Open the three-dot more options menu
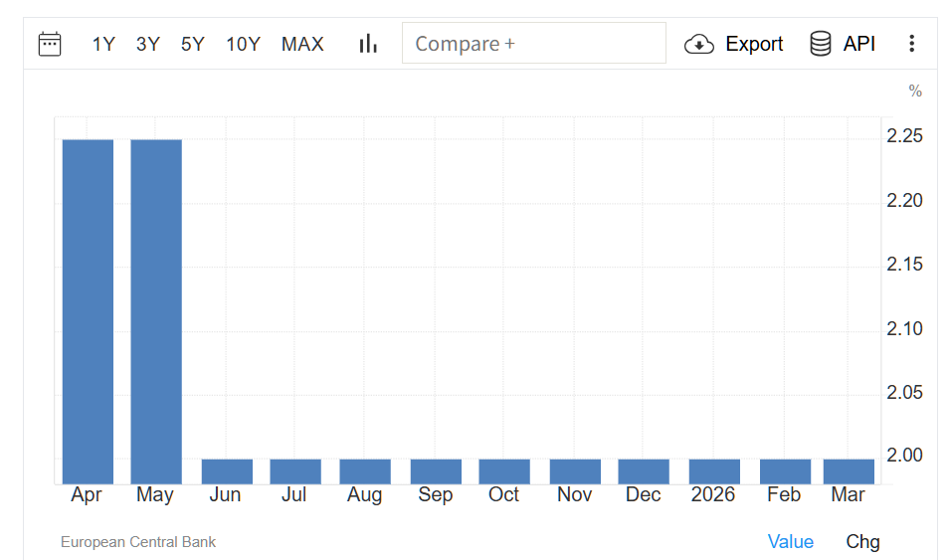This screenshot has height=560, width=949. (911, 44)
